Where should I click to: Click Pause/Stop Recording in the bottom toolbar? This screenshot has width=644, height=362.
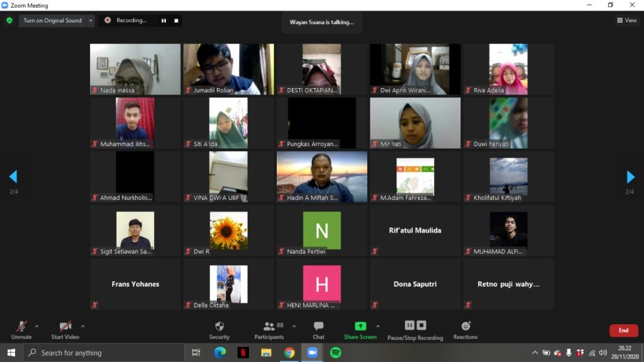(415, 326)
